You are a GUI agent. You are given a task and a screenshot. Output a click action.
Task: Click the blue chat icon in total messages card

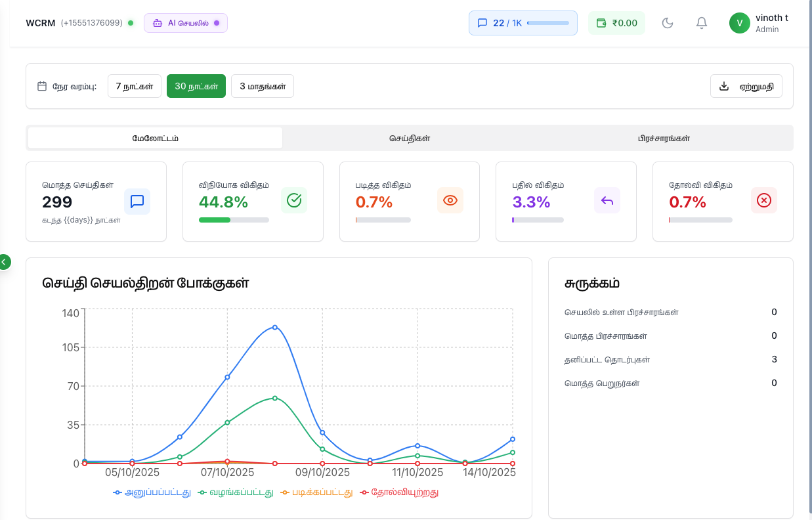[x=137, y=201]
